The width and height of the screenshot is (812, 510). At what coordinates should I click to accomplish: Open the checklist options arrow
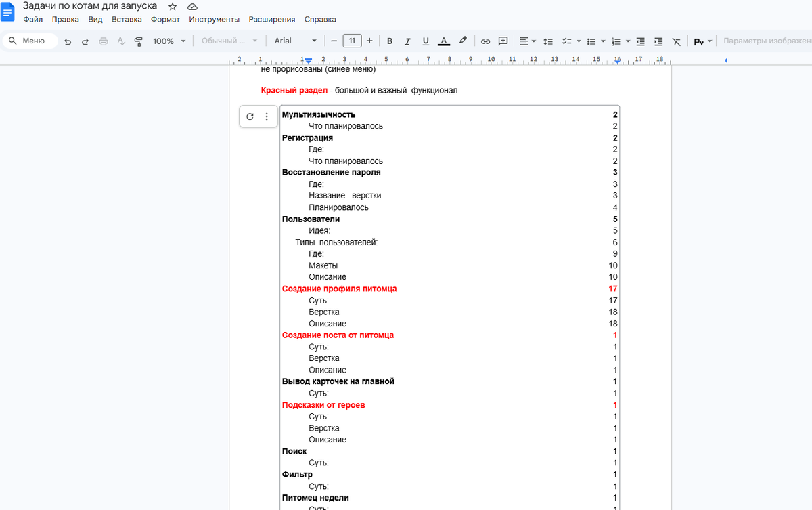coord(579,41)
